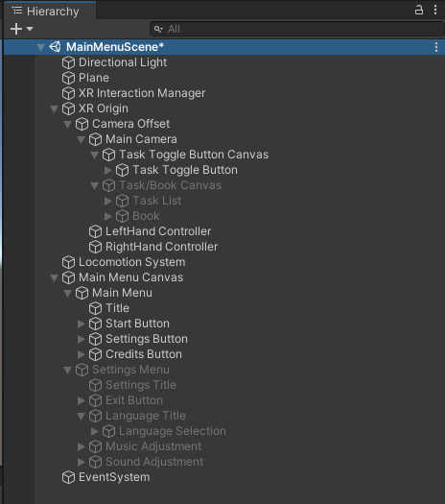Viewport: 445px width, 504px height.
Task: Click the lock icon in Hierarchy panel
Action: pyautogui.click(x=419, y=10)
